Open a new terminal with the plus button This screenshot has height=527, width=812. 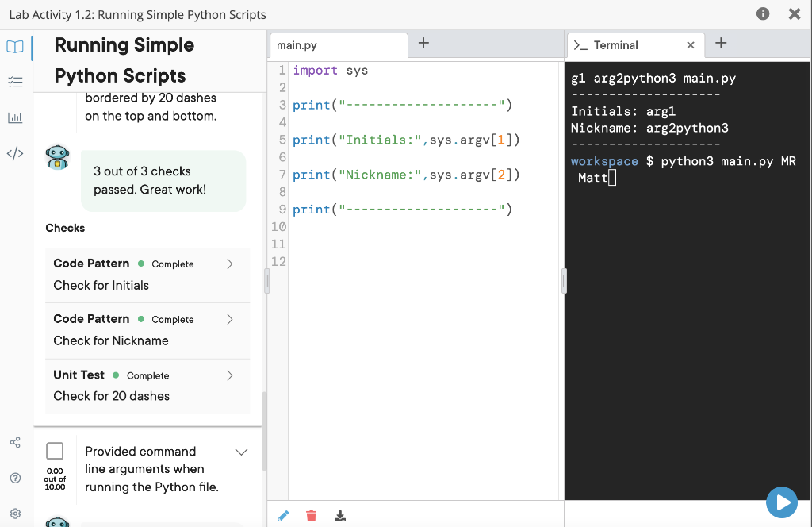721,45
